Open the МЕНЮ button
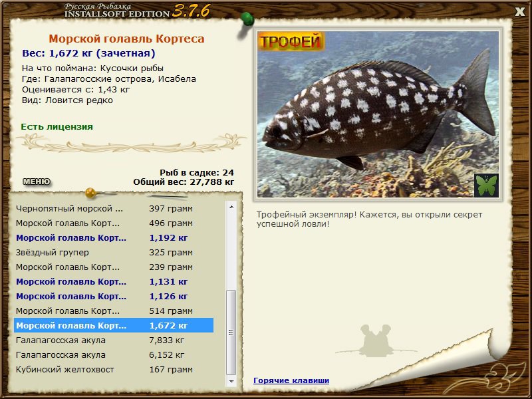The height and width of the screenshot is (399, 532). pyautogui.click(x=37, y=182)
